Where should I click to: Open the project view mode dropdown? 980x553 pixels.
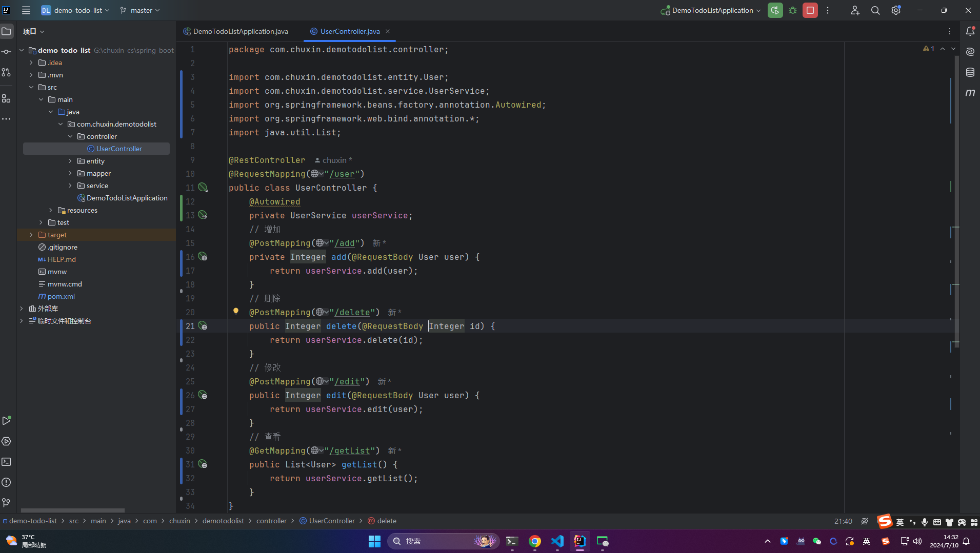pyautogui.click(x=34, y=31)
